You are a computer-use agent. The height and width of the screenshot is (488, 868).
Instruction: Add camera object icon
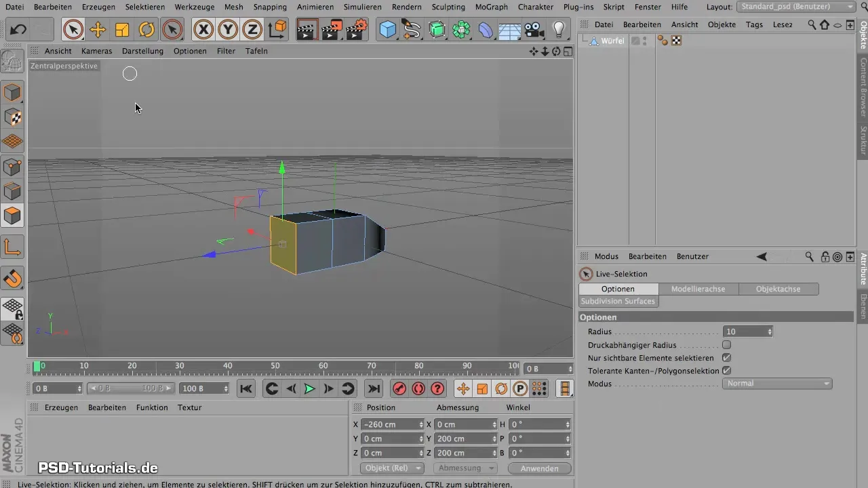click(x=534, y=30)
